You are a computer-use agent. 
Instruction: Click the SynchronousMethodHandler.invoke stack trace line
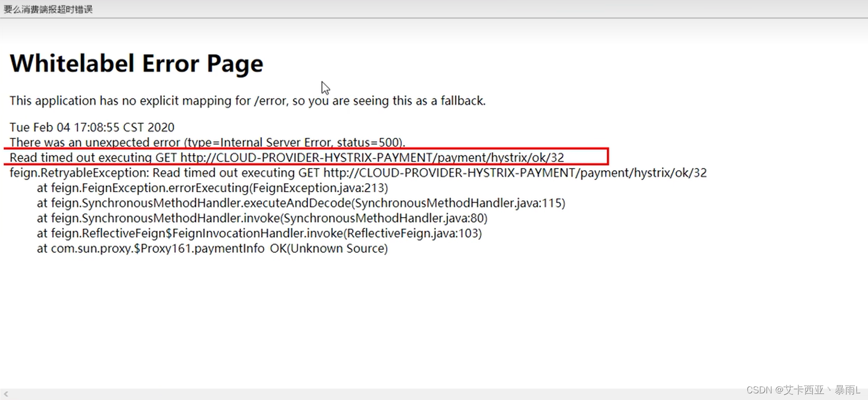[x=262, y=218]
